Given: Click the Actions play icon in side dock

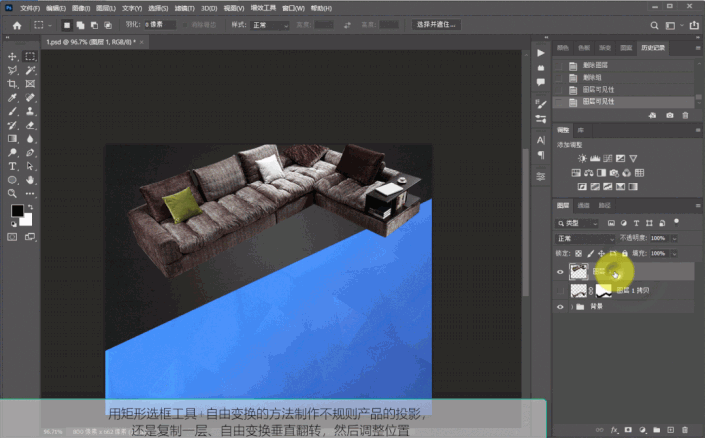Looking at the screenshot, I should click(x=541, y=53).
